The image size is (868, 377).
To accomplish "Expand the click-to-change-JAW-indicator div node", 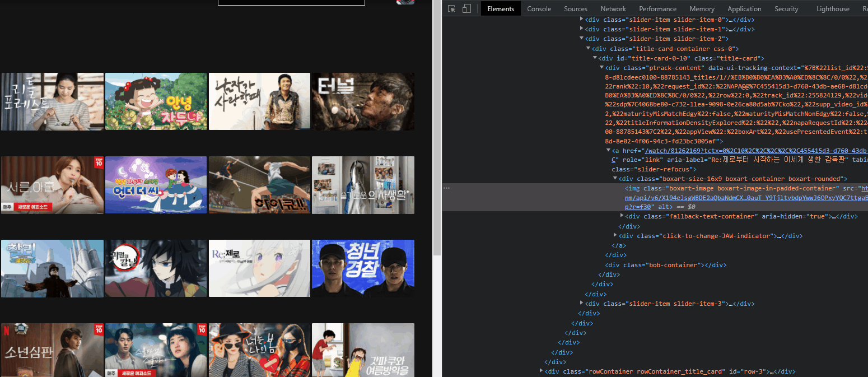I will (615, 236).
